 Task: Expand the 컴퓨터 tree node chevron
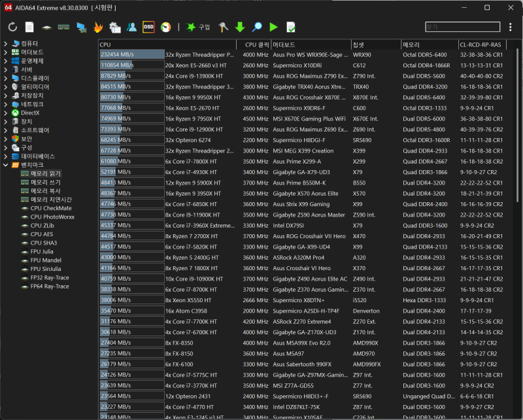6,43
